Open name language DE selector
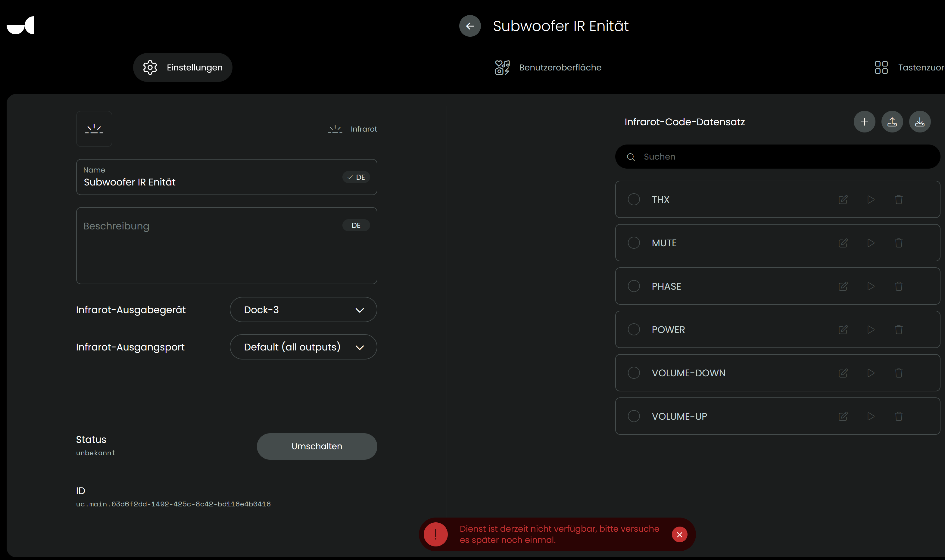 coord(356,177)
